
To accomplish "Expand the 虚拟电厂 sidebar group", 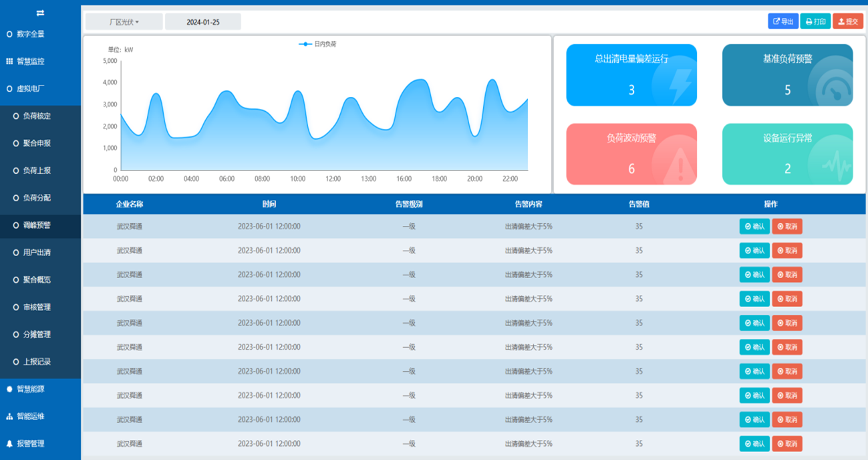I will 30,89.
